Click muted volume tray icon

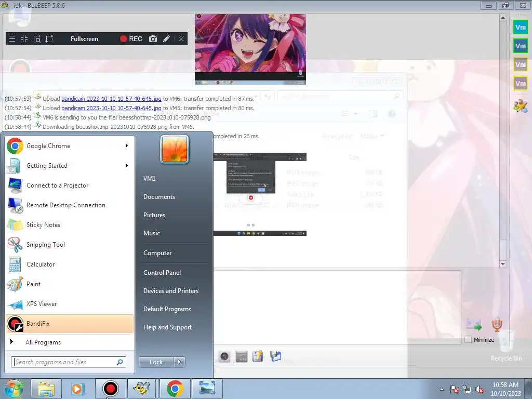pyautogui.click(x=480, y=390)
